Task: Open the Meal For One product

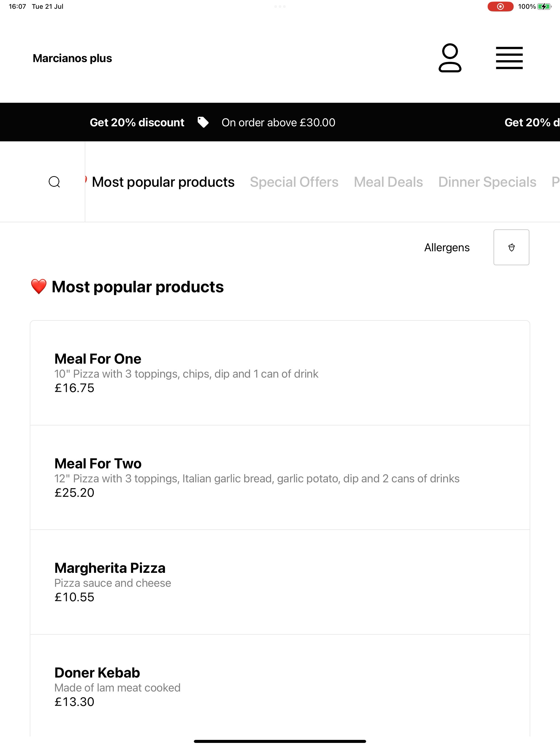Action: point(280,373)
